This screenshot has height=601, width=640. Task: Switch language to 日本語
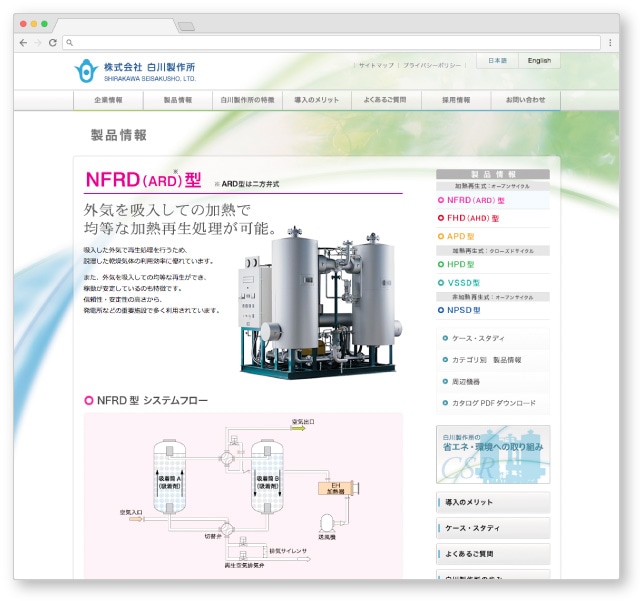point(498,60)
